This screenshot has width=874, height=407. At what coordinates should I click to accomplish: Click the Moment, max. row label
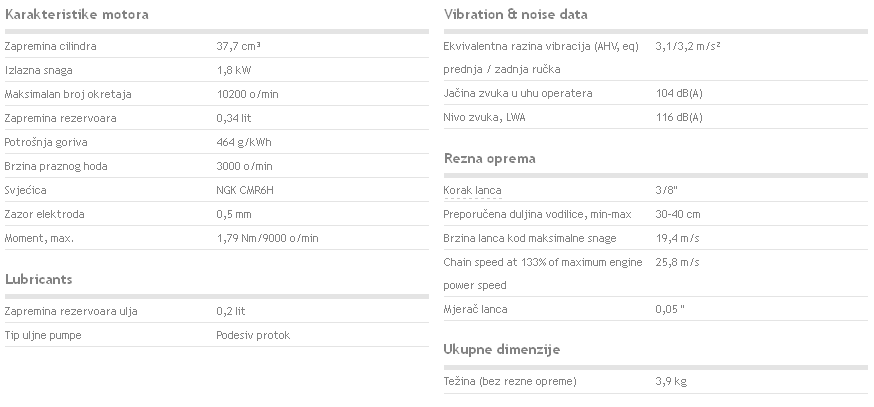click(x=39, y=239)
